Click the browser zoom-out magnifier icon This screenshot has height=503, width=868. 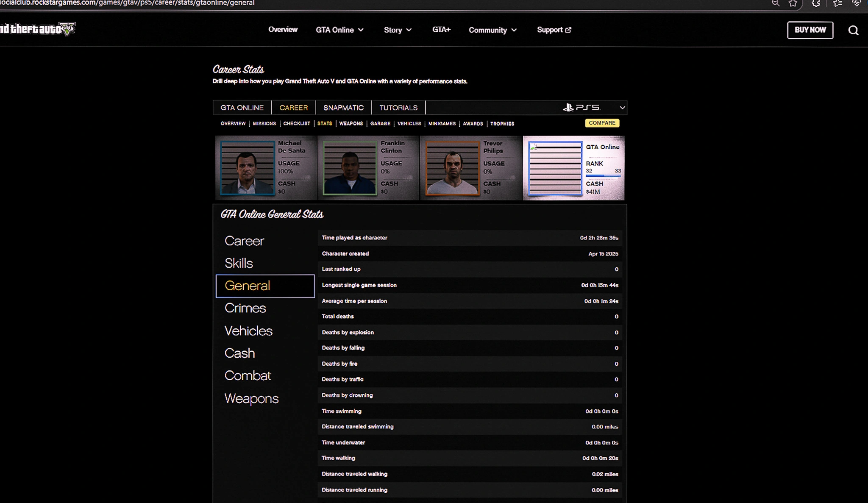775,3
